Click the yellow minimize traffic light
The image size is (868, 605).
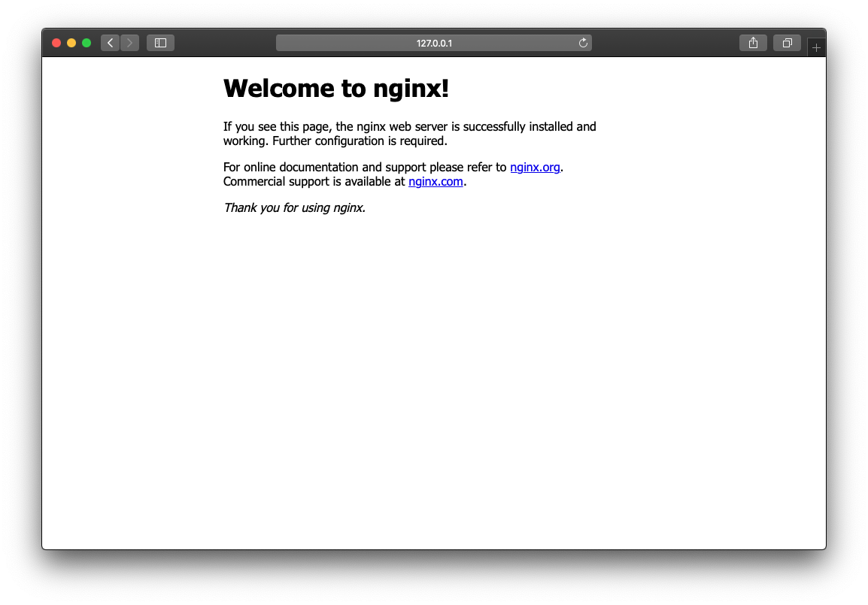tap(71, 43)
